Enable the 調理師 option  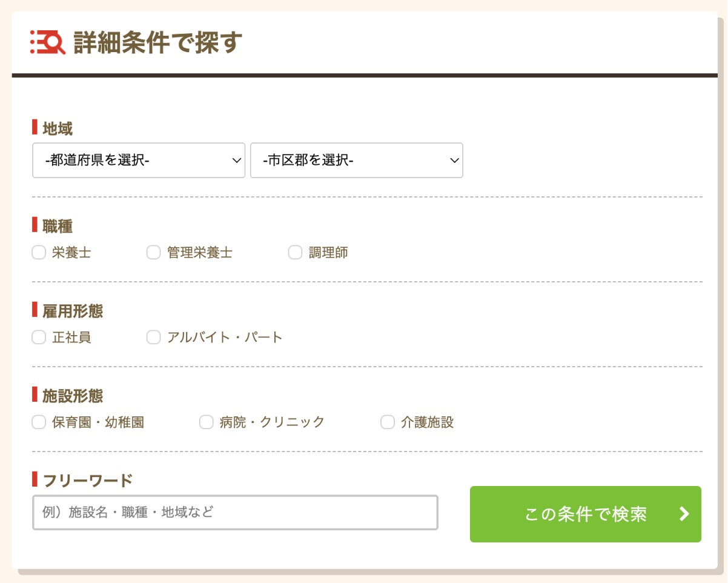294,252
